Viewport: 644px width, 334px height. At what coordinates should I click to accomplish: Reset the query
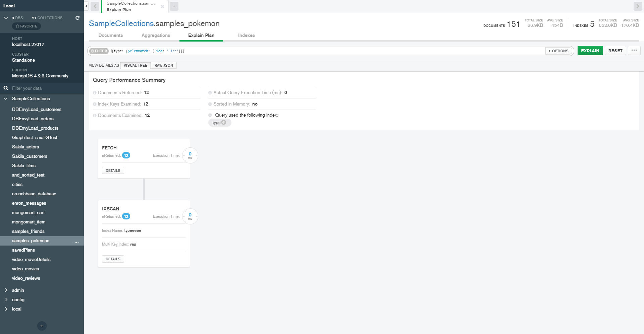[615, 51]
